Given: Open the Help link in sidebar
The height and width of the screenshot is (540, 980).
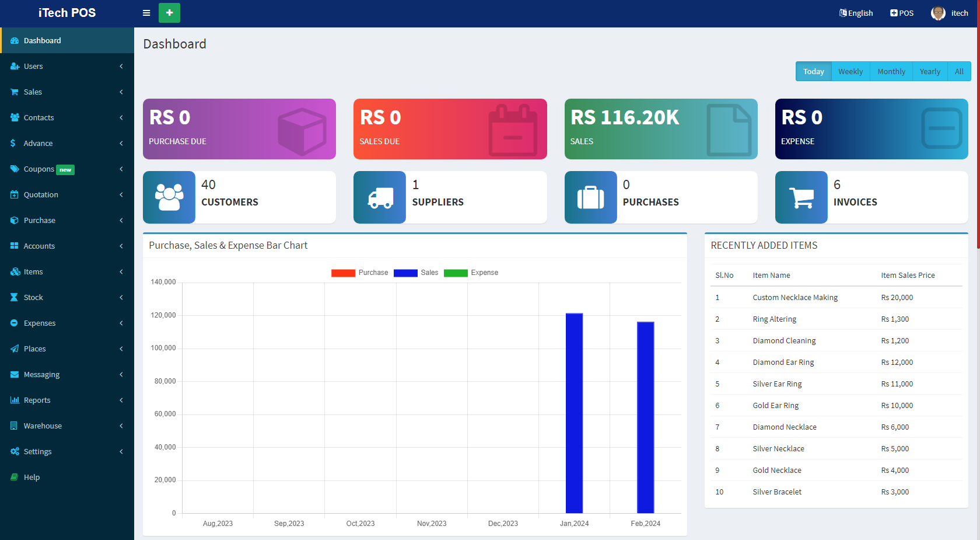Looking at the screenshot, I should (32, 478).
